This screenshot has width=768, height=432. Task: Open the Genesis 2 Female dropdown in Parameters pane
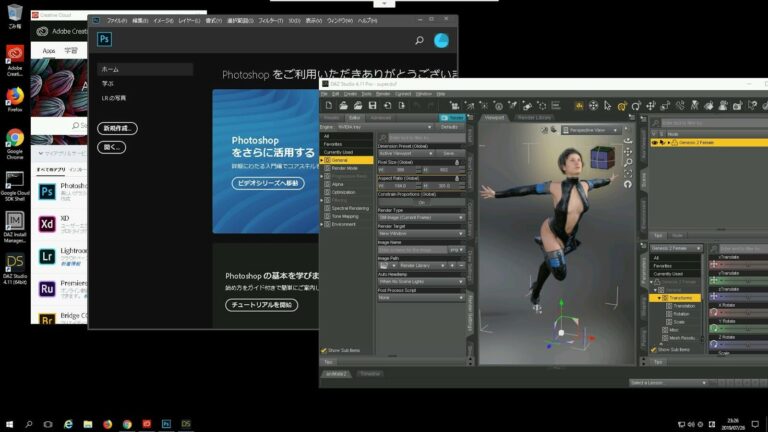pos(676,248)
